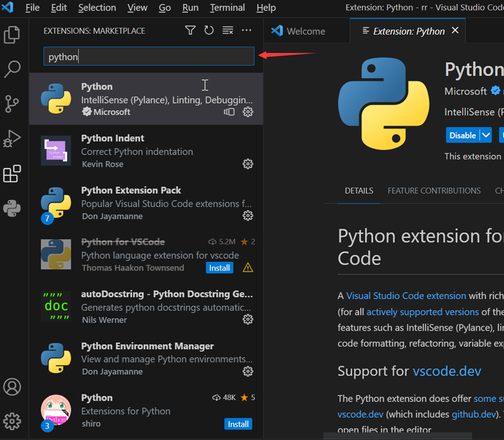Open manage gear for autoDocstring extension
Screen dimensions: 504x440
tap(248, 320)
